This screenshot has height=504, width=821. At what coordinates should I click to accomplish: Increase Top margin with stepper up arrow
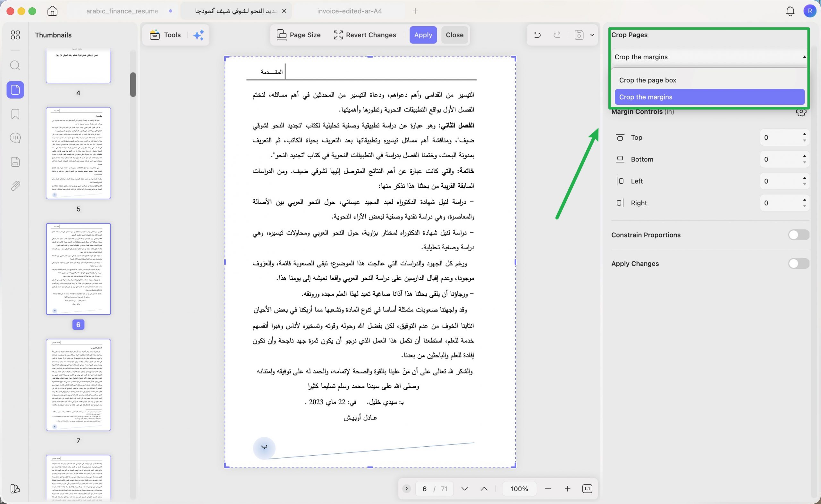[805, 134]
